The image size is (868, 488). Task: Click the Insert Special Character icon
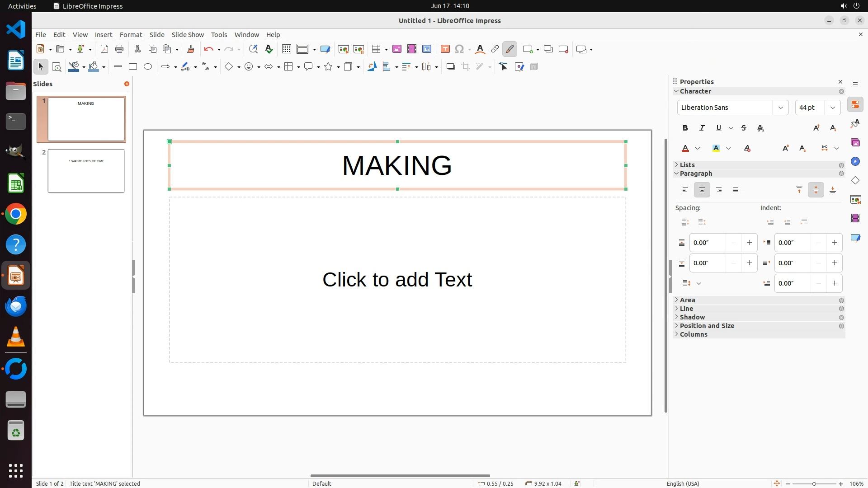[x=459, y=49]
